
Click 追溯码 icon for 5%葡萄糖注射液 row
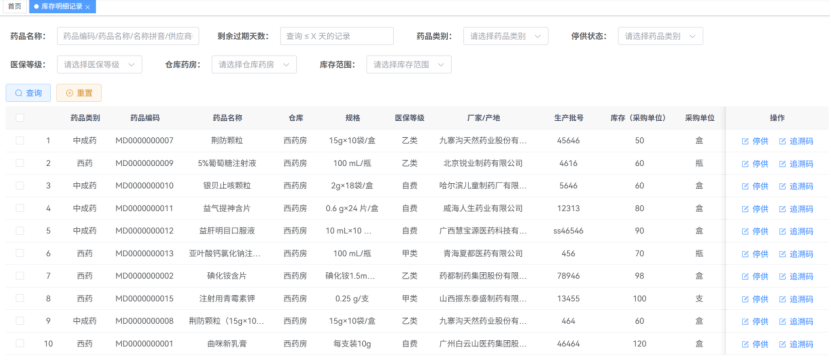pos(782,164)
